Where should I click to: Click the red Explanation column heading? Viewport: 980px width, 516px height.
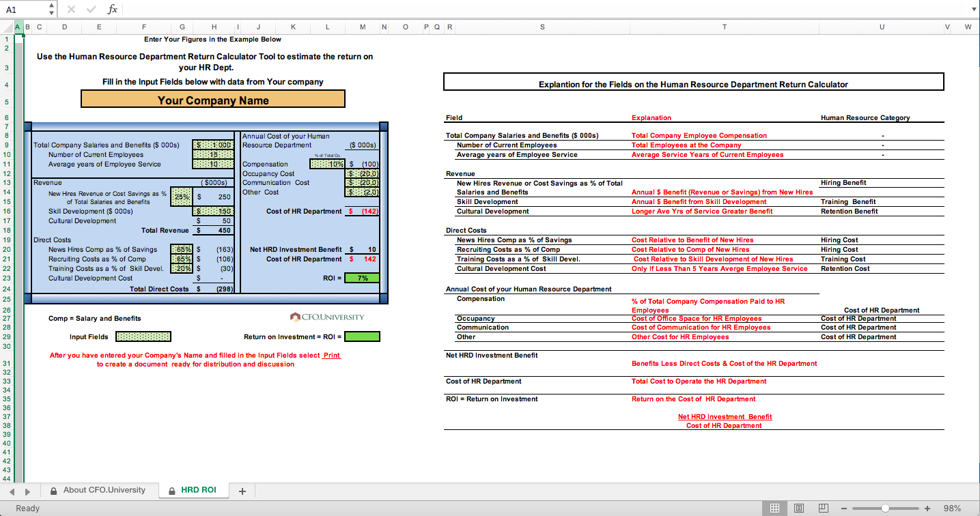(651, 118)
